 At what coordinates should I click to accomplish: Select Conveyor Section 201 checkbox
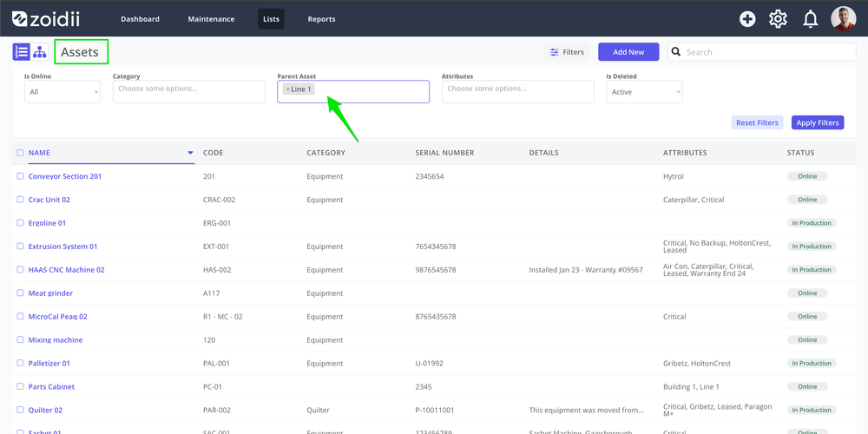tap(21, 176)
